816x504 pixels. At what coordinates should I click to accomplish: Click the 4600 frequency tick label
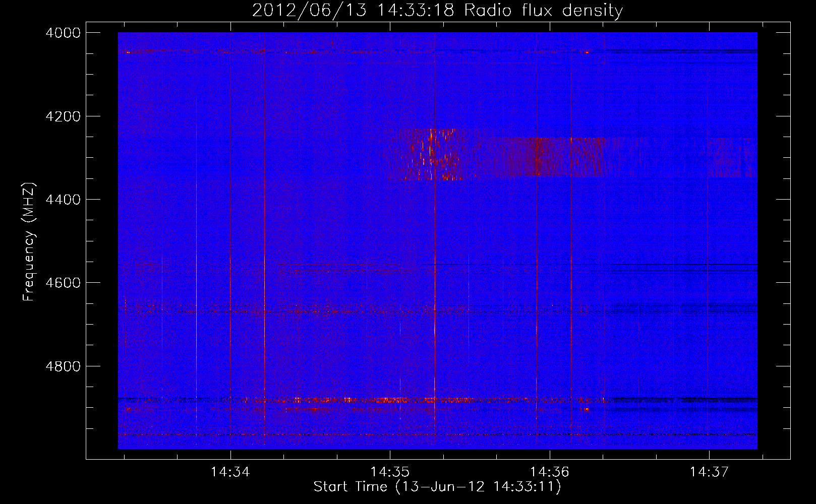point(63,283)
